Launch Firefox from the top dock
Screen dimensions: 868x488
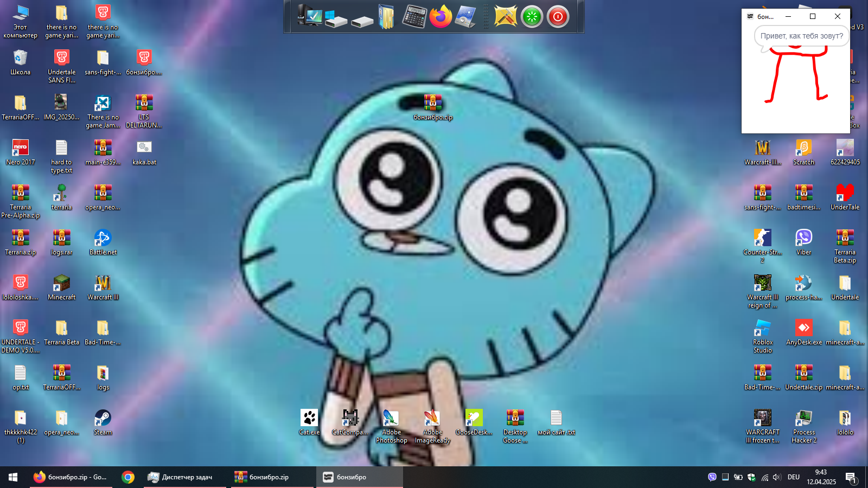(441, 17)
